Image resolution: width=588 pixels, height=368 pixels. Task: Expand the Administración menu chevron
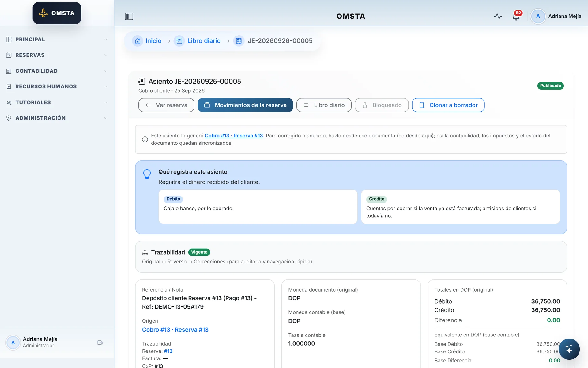106,118
